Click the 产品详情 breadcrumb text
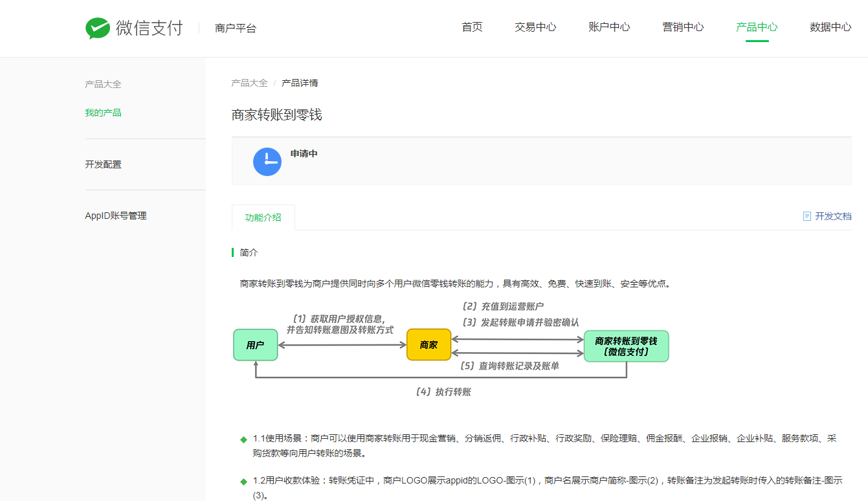868x501 pixels. [x=300, y=83]
